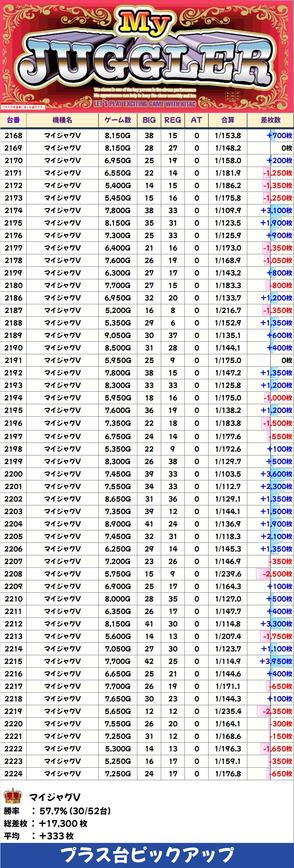Click the REG column header
This screenshot has height=868, width=294.
coord(173,120)
